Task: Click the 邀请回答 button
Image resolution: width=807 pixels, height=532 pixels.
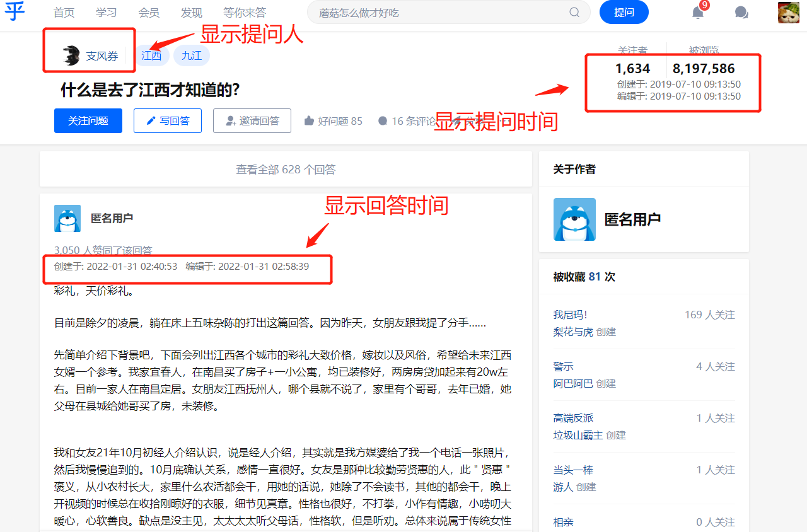Action: 252,121
